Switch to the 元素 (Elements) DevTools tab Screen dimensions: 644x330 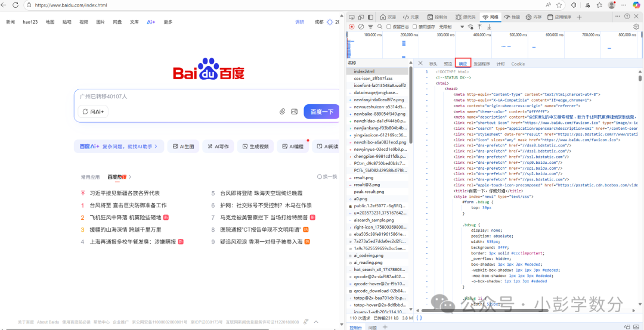411,17
